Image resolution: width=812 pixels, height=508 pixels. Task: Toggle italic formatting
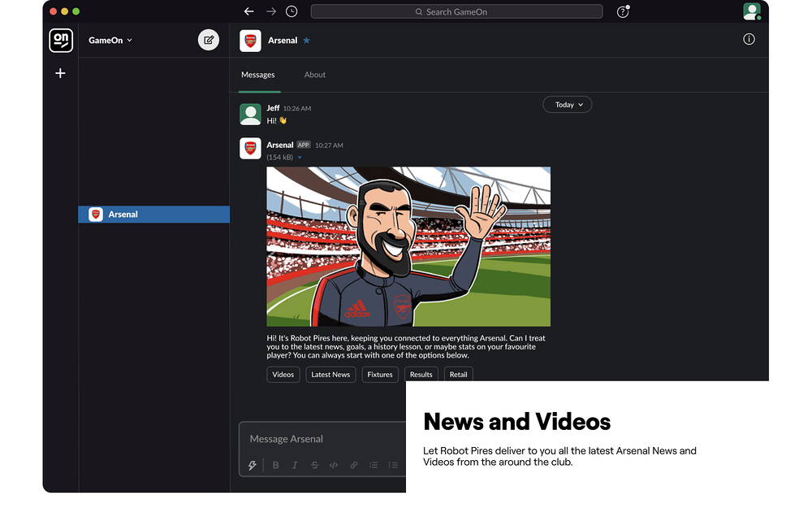(295, 465)
